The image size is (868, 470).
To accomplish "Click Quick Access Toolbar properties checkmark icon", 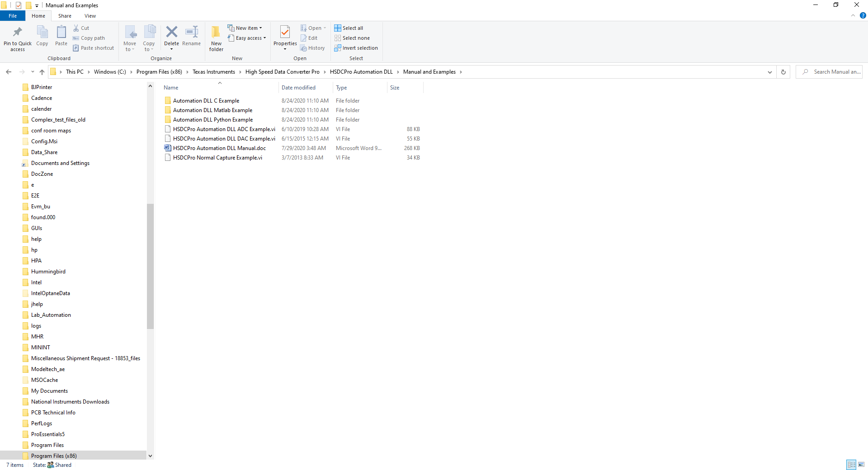I will coord(19,5).
